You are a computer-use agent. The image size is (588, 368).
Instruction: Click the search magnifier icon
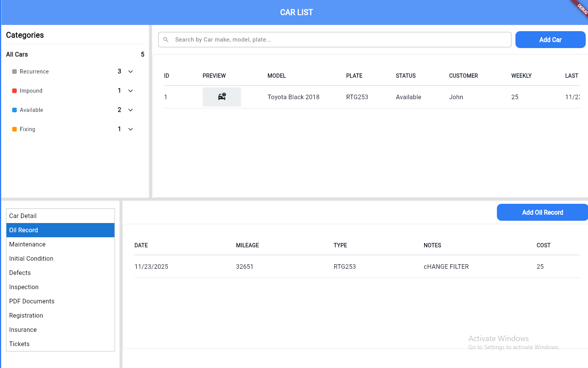(166, 40)
